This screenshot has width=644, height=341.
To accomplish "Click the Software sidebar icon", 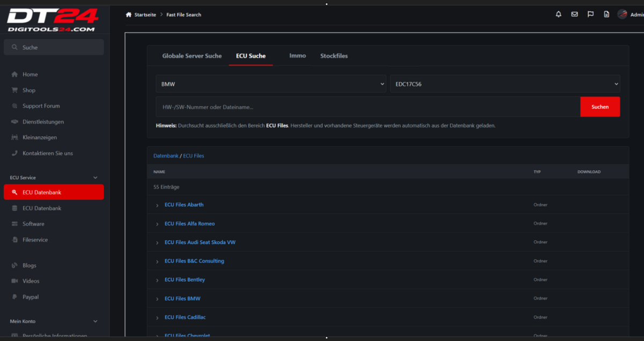I will point(14,224).
